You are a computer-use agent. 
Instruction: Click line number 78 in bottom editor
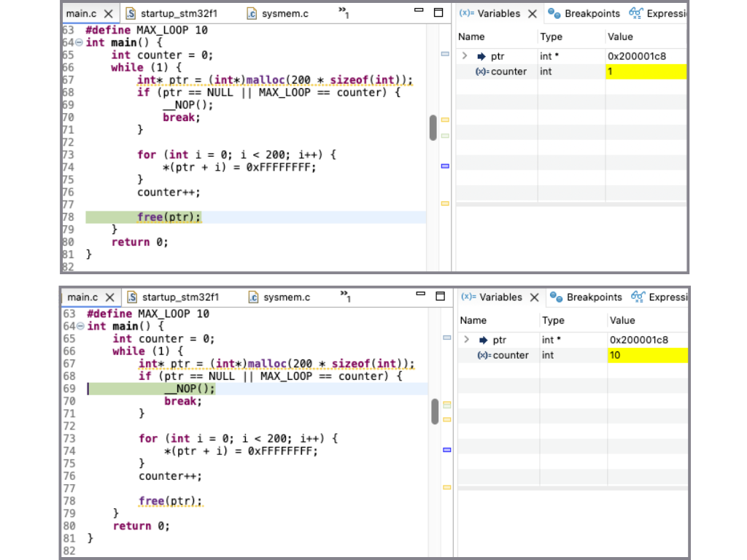tap(69, 501)
